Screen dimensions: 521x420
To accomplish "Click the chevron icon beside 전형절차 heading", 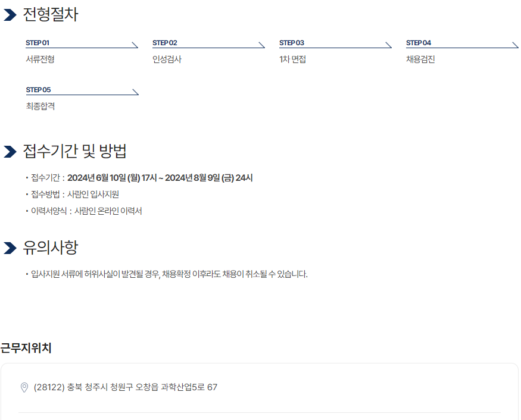I will [x=10, y=15].
